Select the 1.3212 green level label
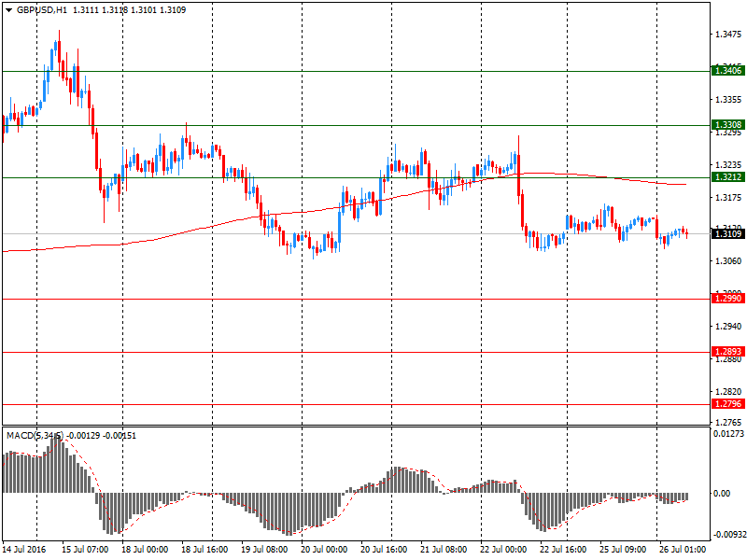 (728, 177)
